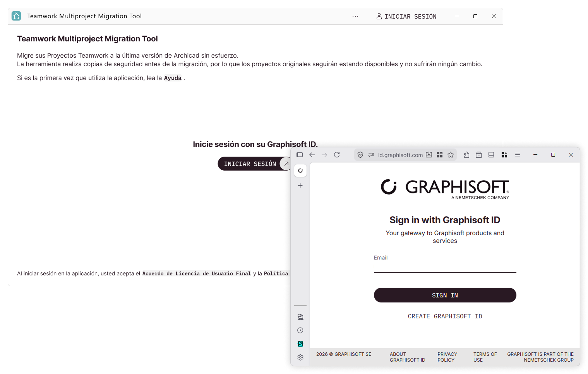Bookmark this page with the star icon
Image resolution: width=588 pixels, height=374 pixels.
(451, 155)
